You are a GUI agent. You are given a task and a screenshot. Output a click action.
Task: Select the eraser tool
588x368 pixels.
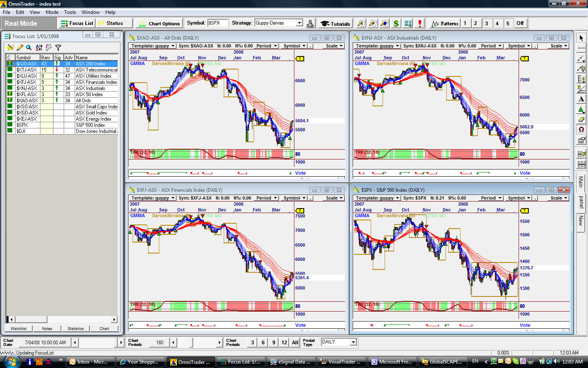click(581, 119)
